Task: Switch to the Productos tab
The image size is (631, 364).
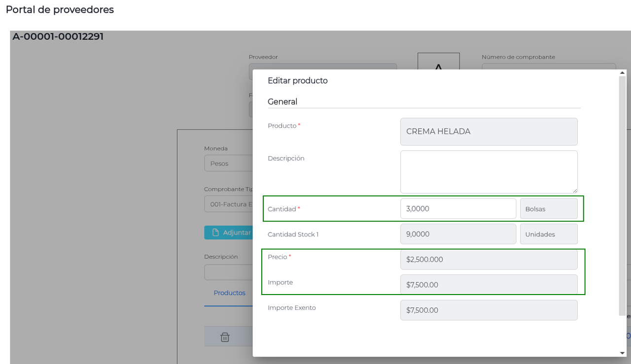Action: (x=229, y=293)
